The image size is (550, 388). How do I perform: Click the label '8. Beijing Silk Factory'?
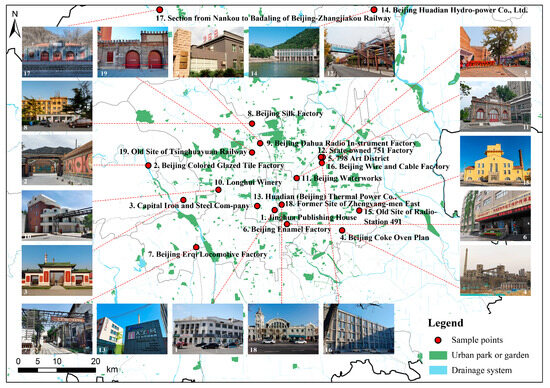285,114
